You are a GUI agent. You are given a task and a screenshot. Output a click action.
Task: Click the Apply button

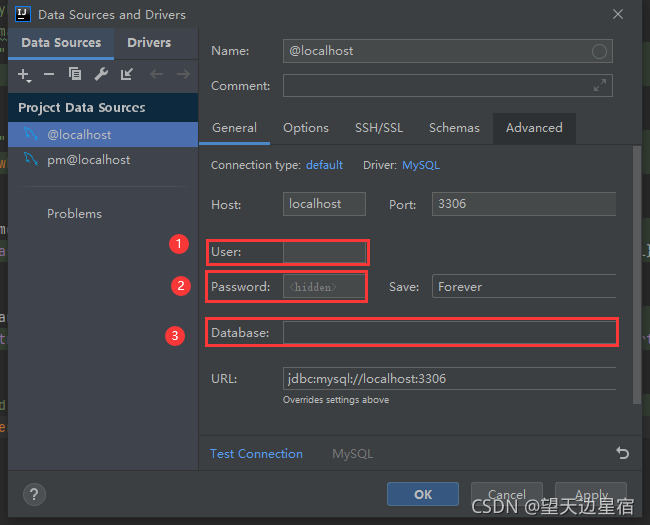(591, 494)
